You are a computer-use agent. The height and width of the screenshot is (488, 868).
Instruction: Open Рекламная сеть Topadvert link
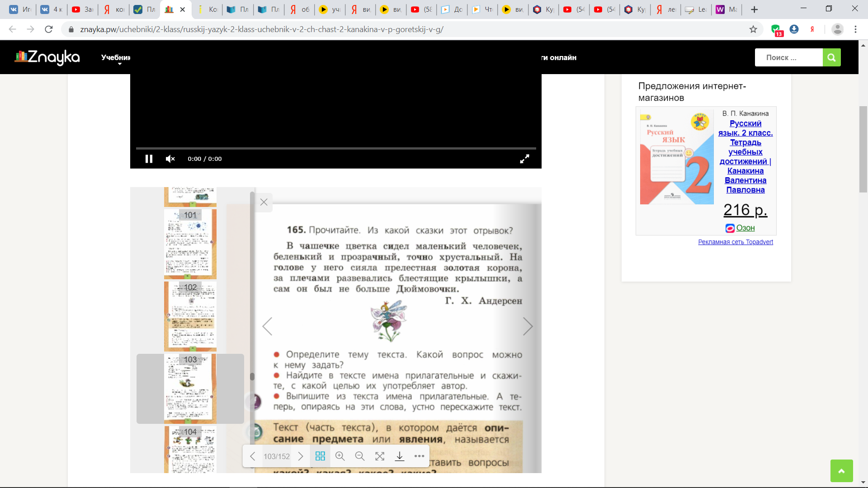[736, 242]
